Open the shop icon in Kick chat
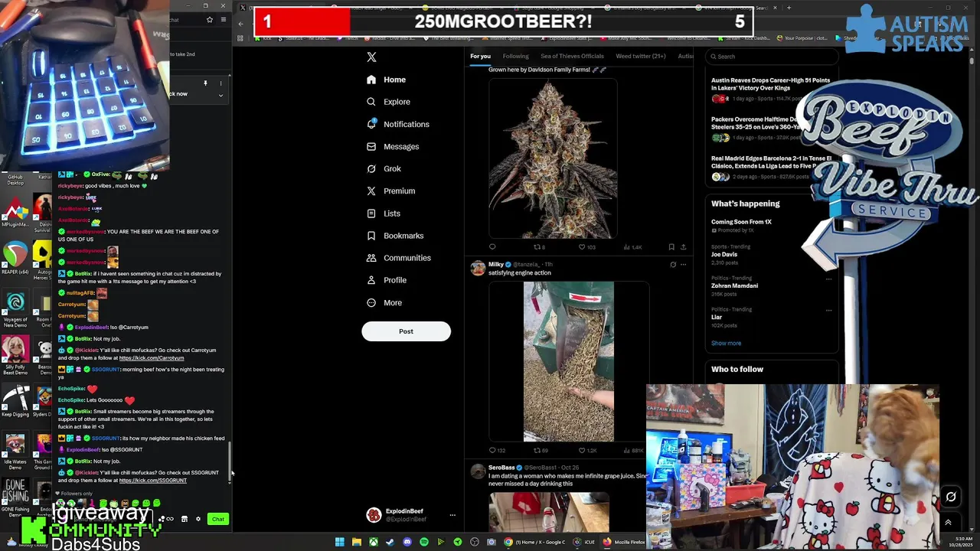Viewport: 980px width, 551px height. 184,519
